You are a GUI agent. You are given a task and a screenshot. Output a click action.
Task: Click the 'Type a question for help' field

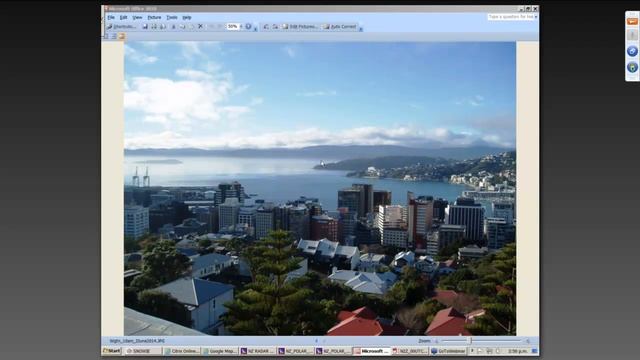511,17
